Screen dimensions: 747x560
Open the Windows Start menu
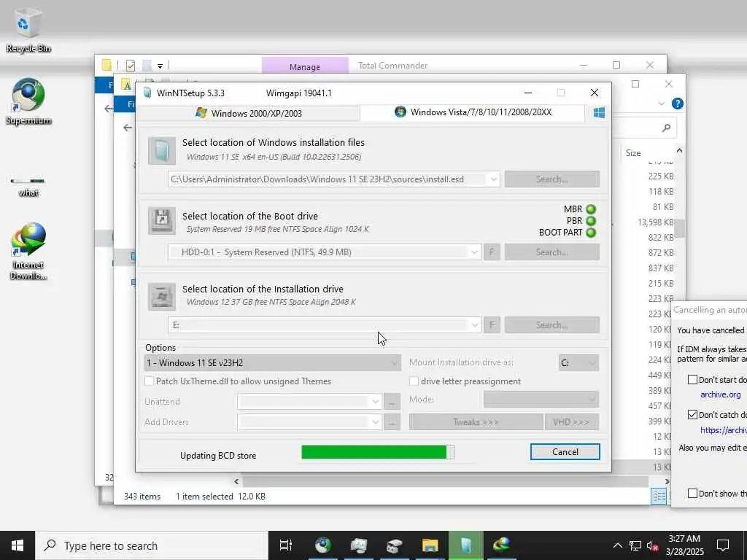pos(18,545)
